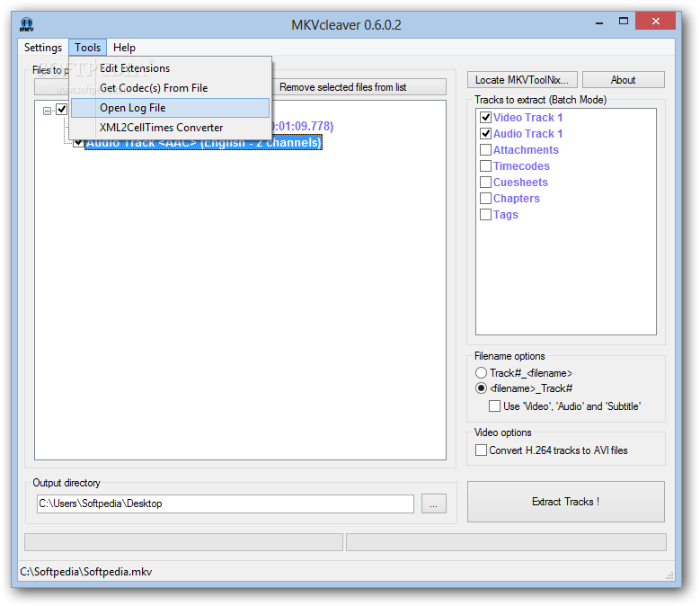Enable Tags extraction checkbox

tap(485, 214)
